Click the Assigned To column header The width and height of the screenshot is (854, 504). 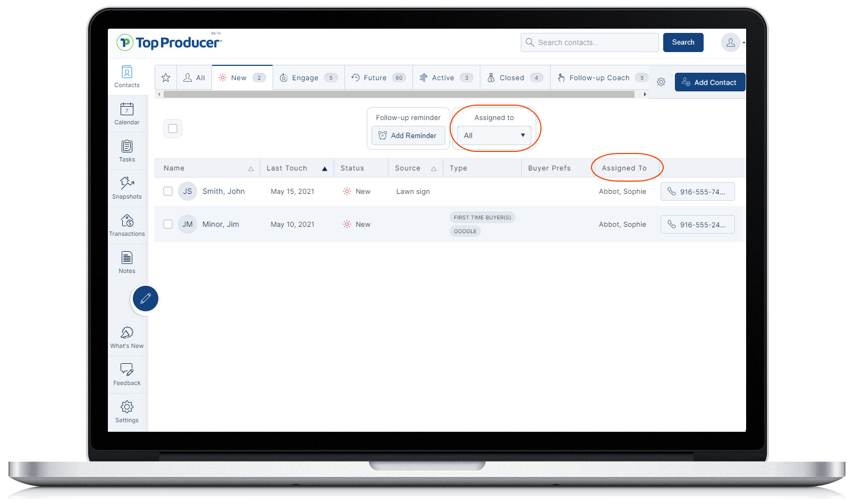624,168
